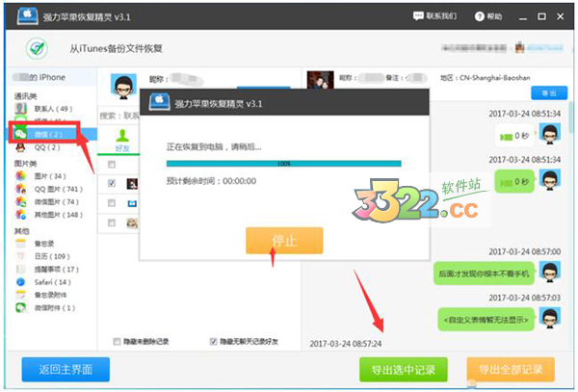Switch to the 好友 tab
Image resolution: width=578 pixels, height=392 pixels.
point(122,140)
